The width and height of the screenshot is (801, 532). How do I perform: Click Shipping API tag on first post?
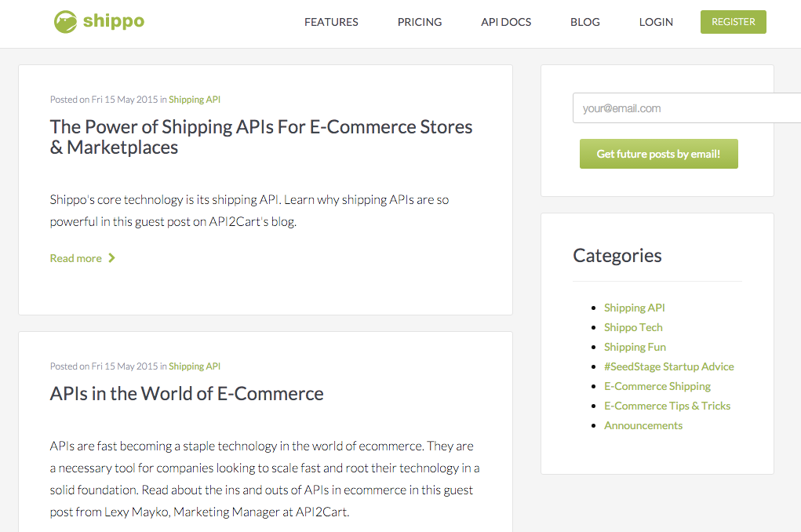point(195,100)
